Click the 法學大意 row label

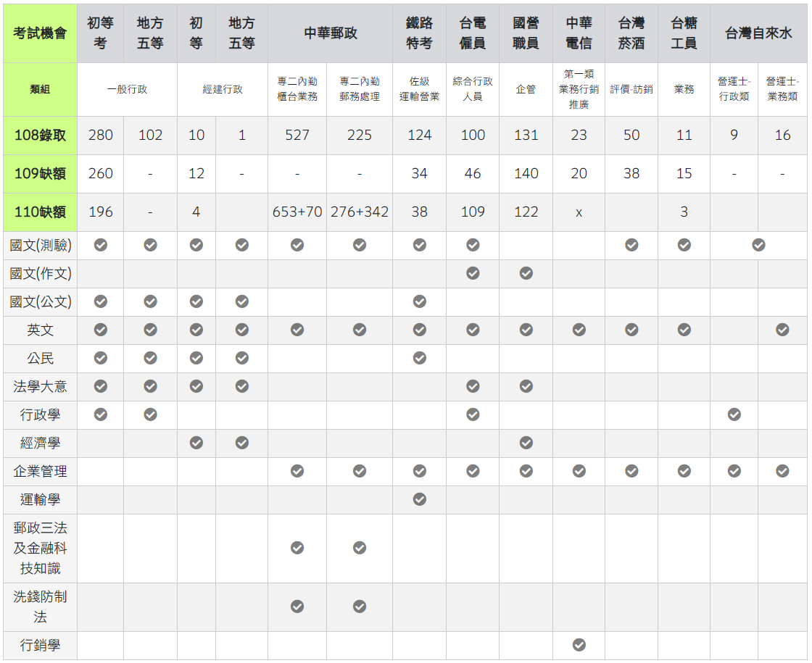40,387
